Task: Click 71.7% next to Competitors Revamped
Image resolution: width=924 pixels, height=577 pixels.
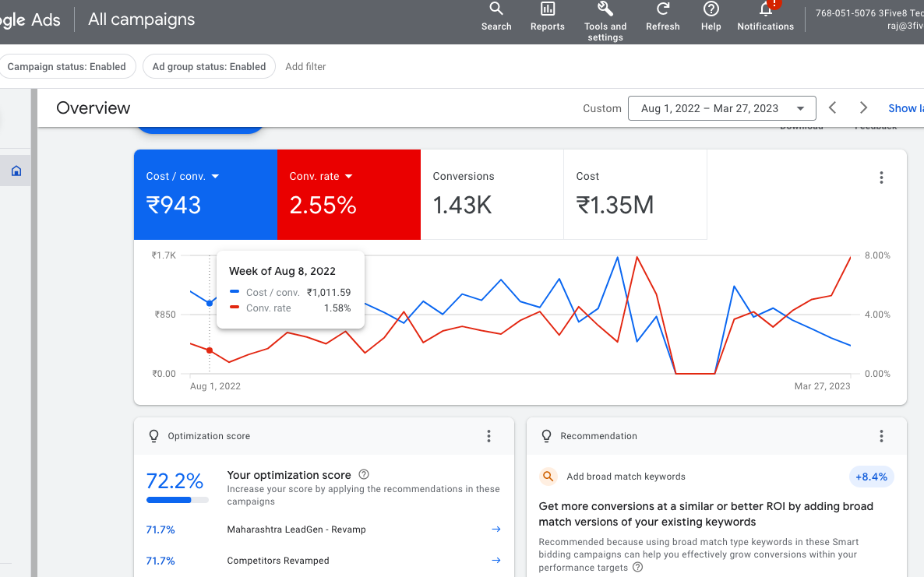Action: 160,561
